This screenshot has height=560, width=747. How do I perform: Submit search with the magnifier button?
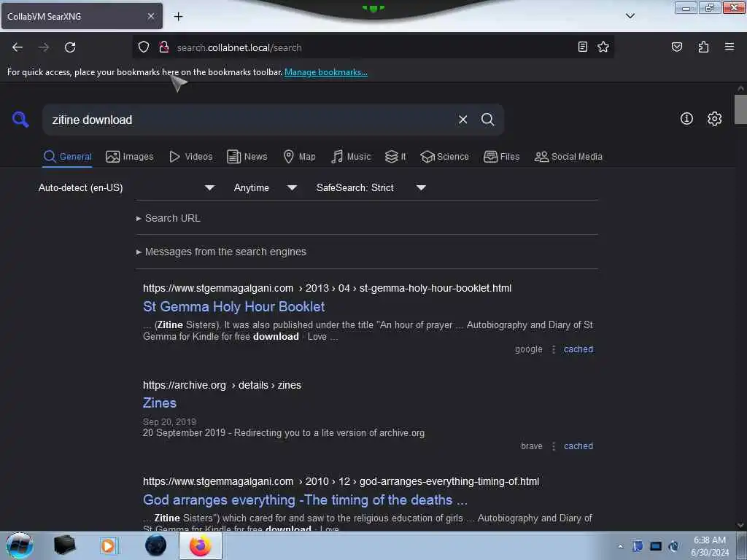click(487, 120)
